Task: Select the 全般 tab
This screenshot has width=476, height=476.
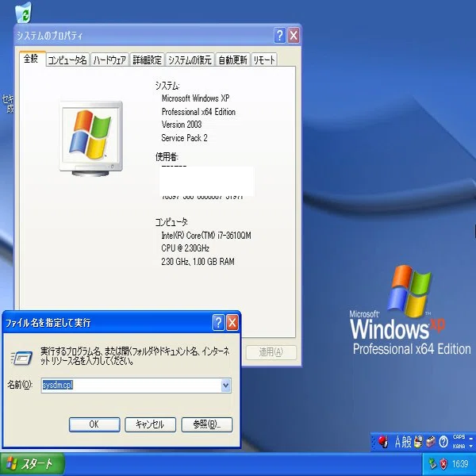Action: (31, 59)
